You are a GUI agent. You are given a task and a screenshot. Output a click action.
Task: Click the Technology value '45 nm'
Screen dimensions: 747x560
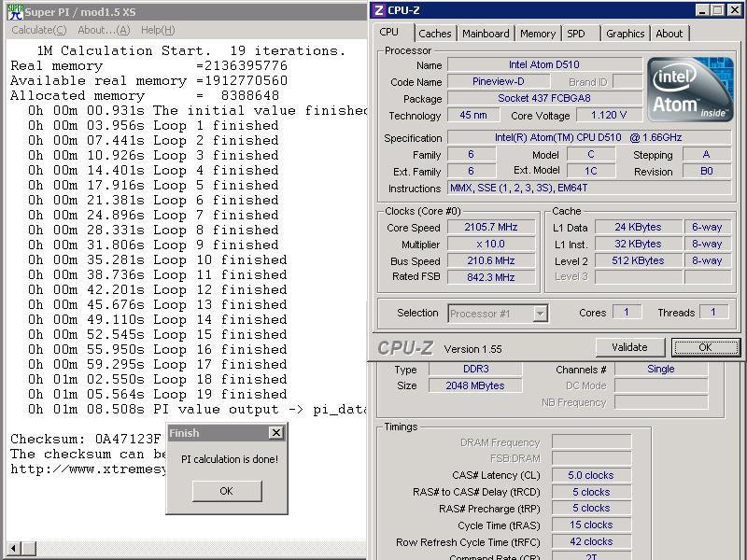pos(473,115)
